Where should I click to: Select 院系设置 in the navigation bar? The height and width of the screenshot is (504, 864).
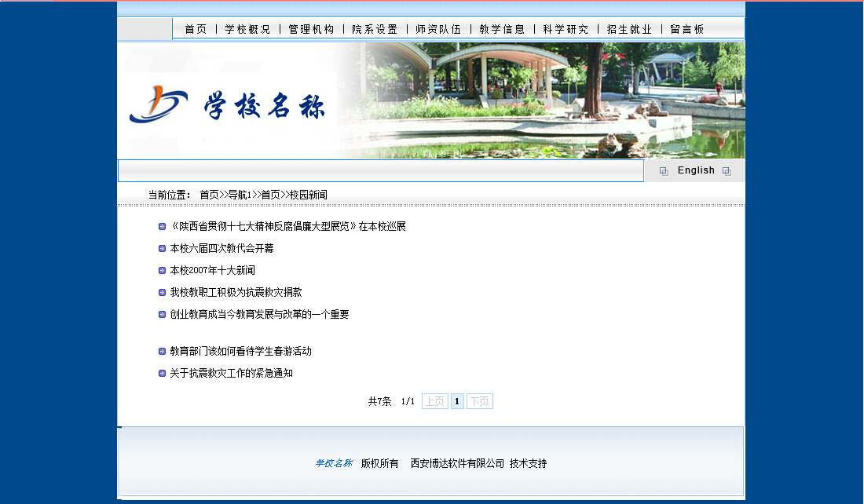coord(375,29)
